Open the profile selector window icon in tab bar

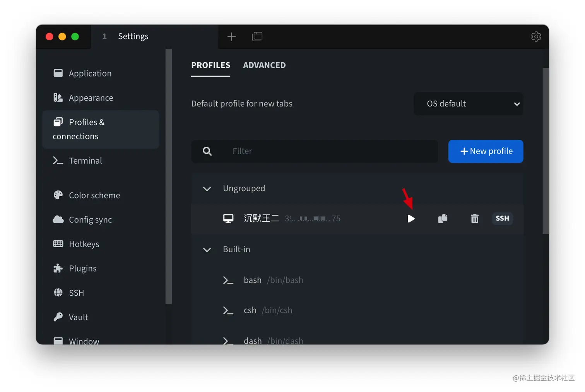pos(257,36)
